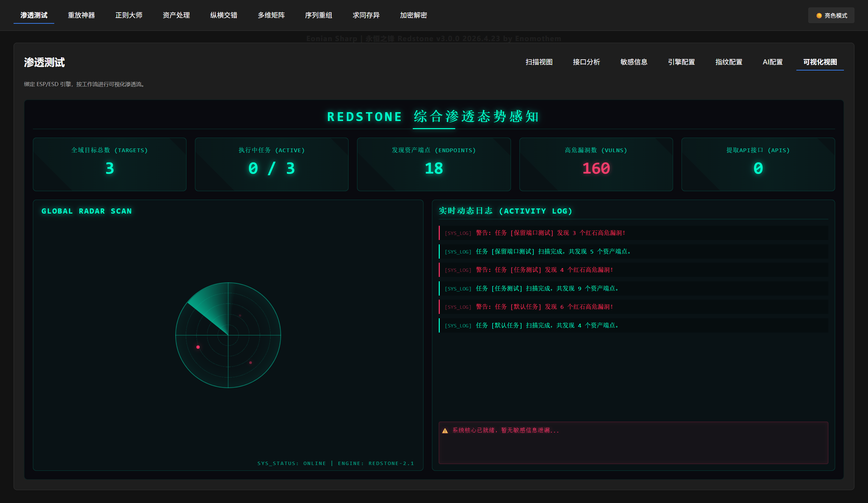Click the value 160 in VULNS card
Screen dimensions: 868x503
596,168
